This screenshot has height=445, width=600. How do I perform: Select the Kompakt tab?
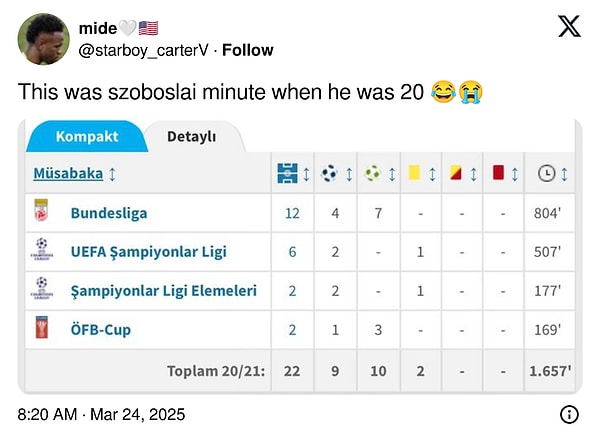tap(87, 137)
